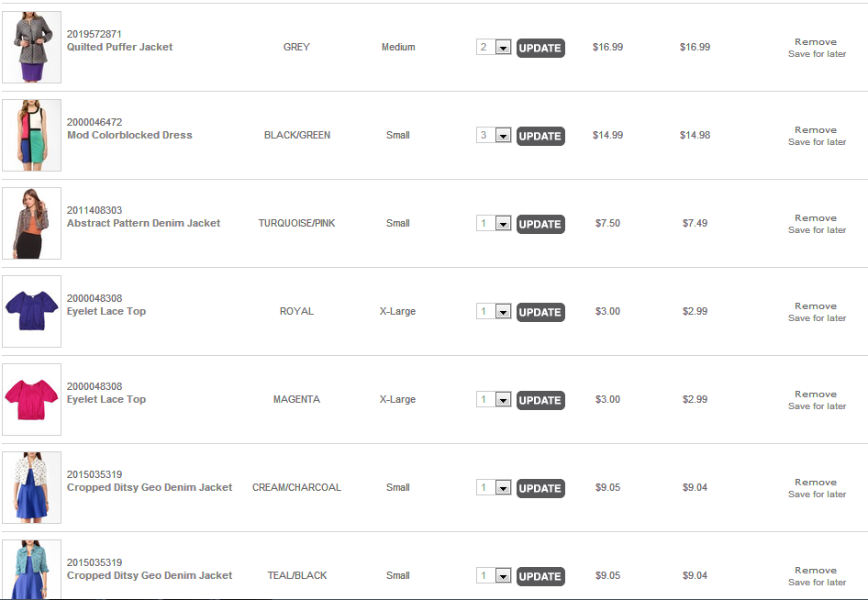Open the Mod Colorblocked Dress product name link
Image resolution: width=868 pixels, height=600 pixels.
tap(129, 135)
